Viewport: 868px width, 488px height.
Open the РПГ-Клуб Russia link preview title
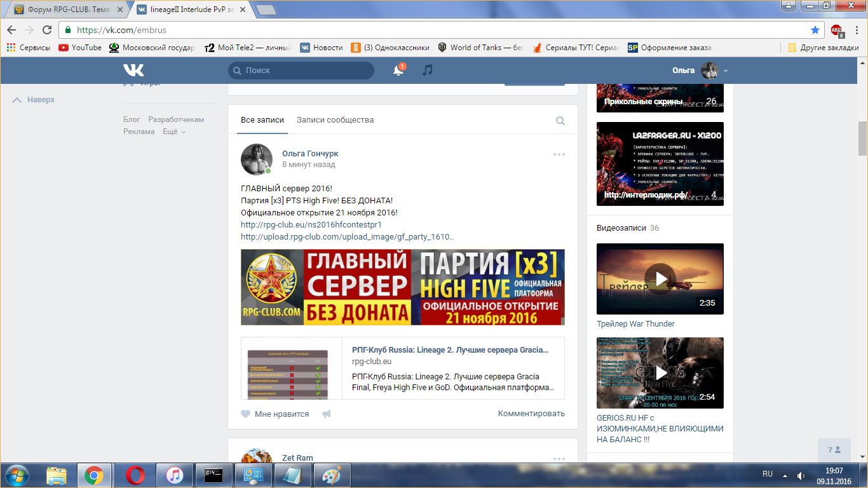[450, 350]
